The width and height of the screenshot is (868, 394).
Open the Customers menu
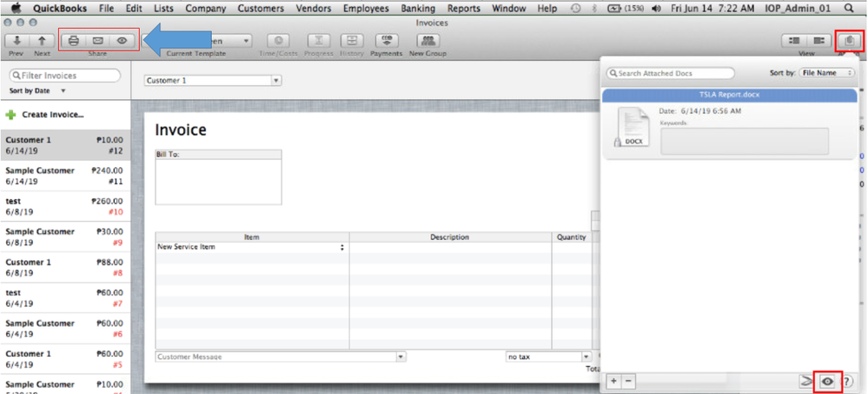coord(260,9)
